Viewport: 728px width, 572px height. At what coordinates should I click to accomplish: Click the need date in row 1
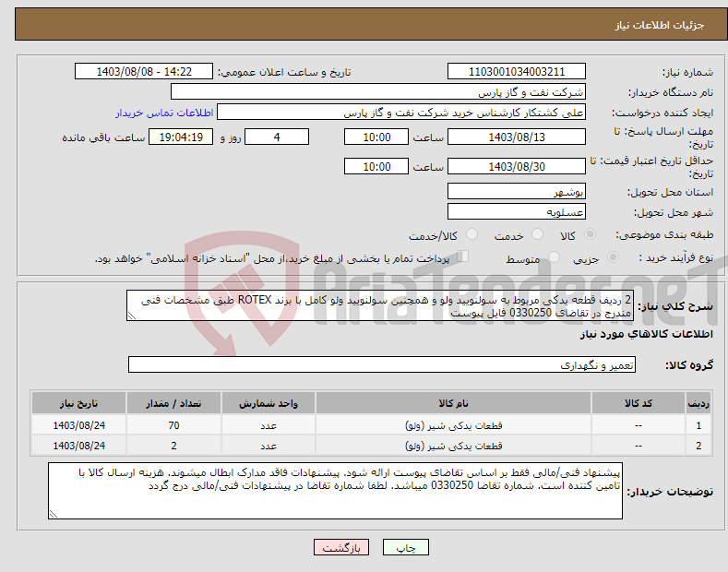pyautogui.click(x=79, y=425)
